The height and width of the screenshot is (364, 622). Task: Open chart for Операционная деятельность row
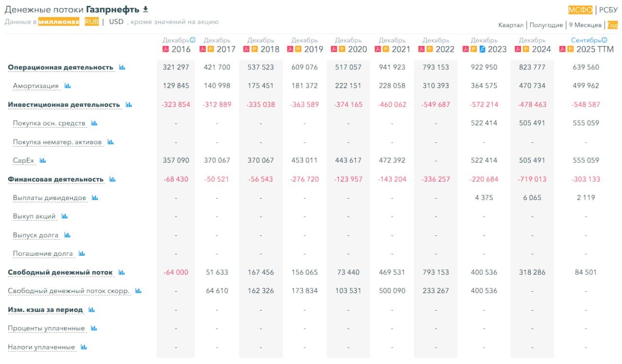(122, 67)
